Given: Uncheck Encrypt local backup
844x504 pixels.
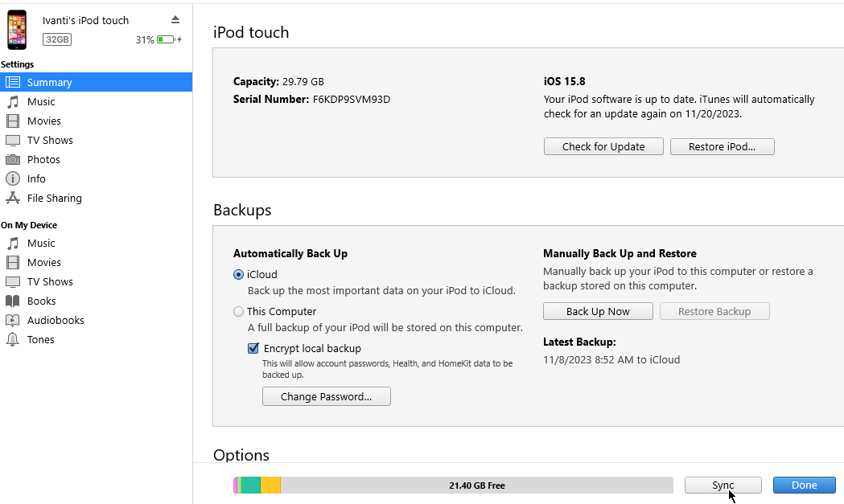Looking at the screenshot, I should tap(253, 348).
